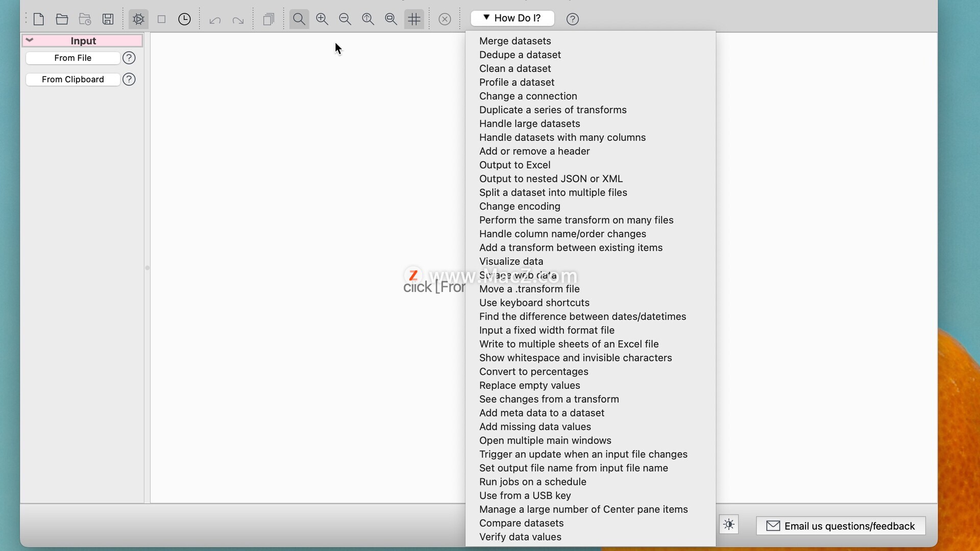
Task: Open the schedule clock icon
Action: [184, 19]
